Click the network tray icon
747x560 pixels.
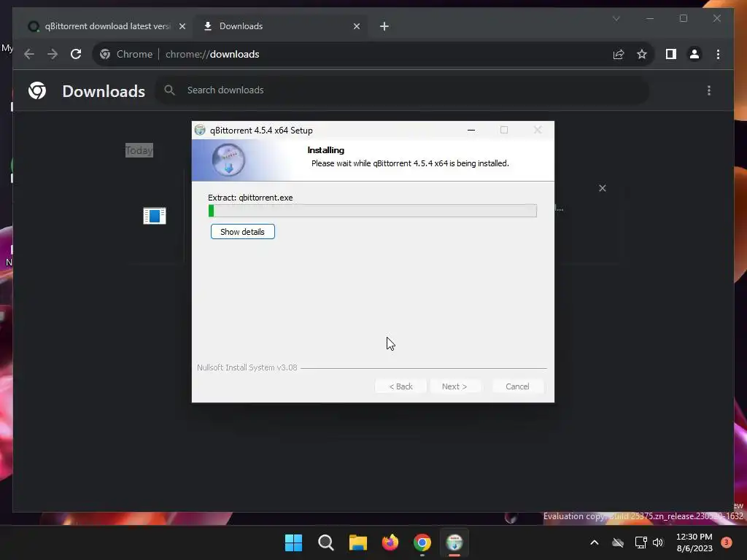pos(640,542)
